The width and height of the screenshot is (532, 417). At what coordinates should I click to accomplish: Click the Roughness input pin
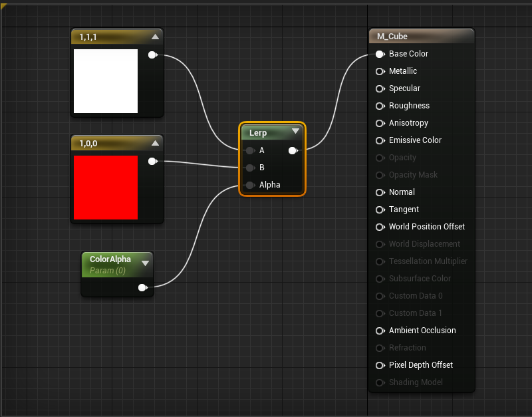tap(380, 106)
